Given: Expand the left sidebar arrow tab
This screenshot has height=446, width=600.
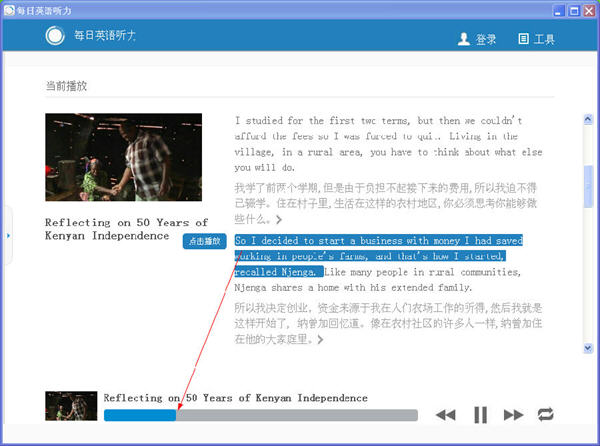Looking at the screenshot, I should click(x=8, y=236).
